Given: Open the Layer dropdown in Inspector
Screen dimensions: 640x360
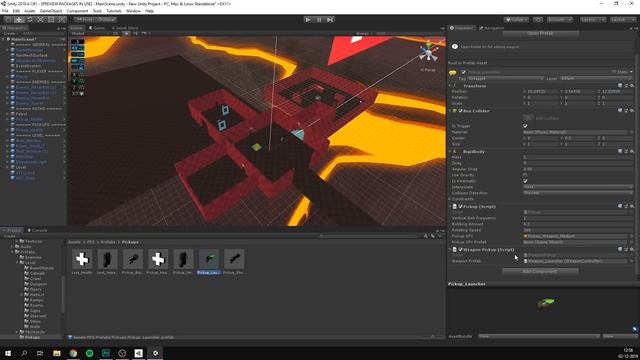Looking at the screenshot, I should click(596, 78).
